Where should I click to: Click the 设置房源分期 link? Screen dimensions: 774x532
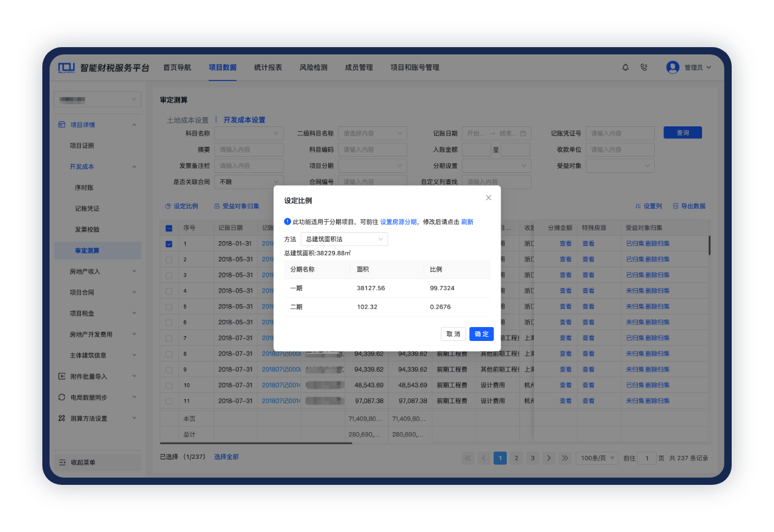[x=398, y=222]
